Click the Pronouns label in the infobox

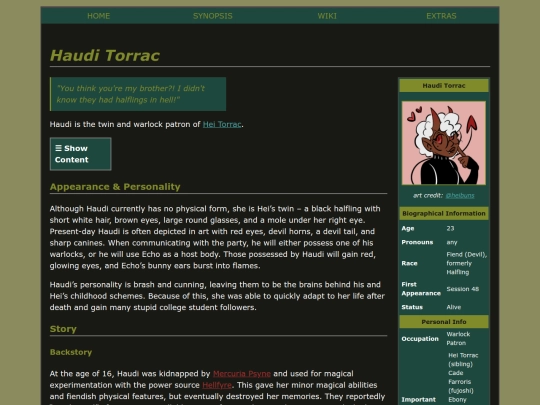[417, 242]
